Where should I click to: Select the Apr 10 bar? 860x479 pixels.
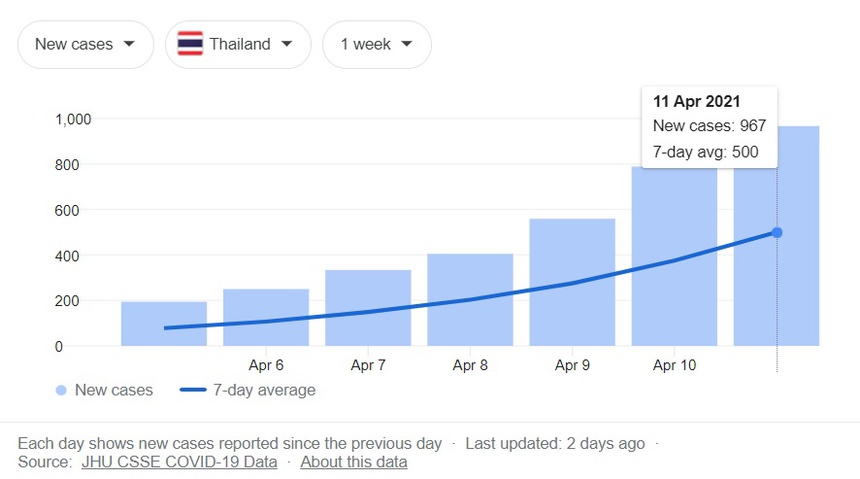coord(674,270)
